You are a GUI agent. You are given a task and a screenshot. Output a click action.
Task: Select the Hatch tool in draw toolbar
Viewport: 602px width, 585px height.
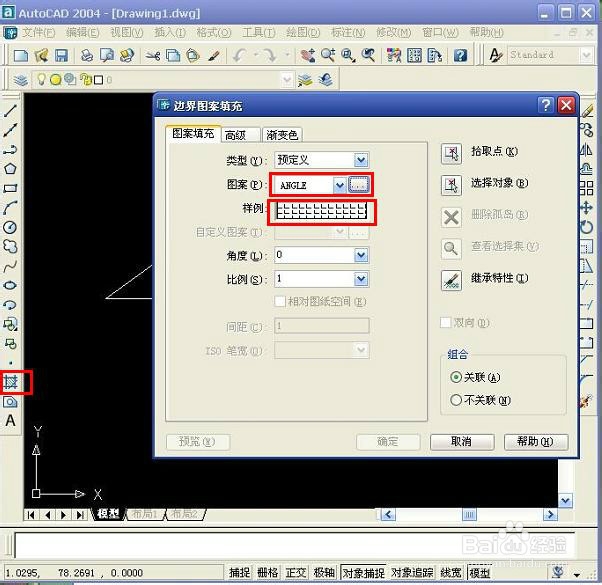click(x=11, y=382)
